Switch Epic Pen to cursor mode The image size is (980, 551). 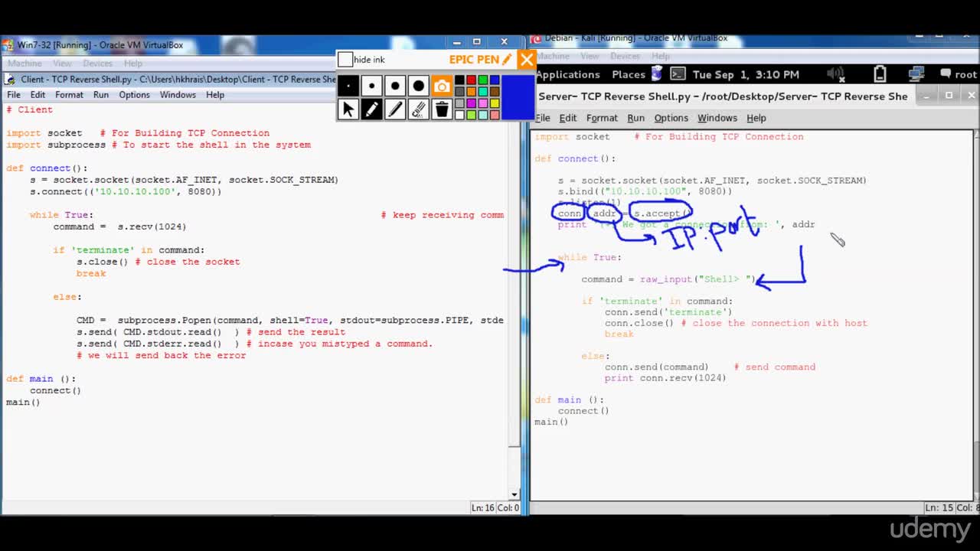coord(348,109)
